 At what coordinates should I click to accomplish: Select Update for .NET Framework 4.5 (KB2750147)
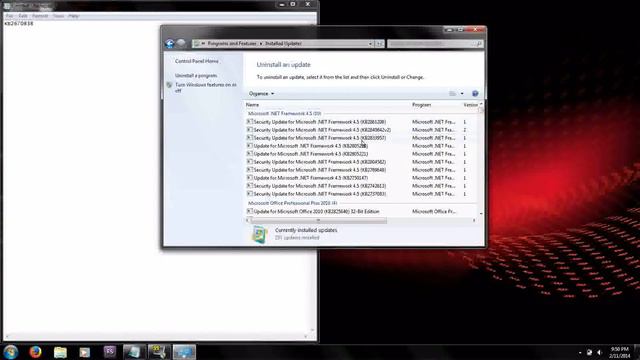click(x=361, y=178)
